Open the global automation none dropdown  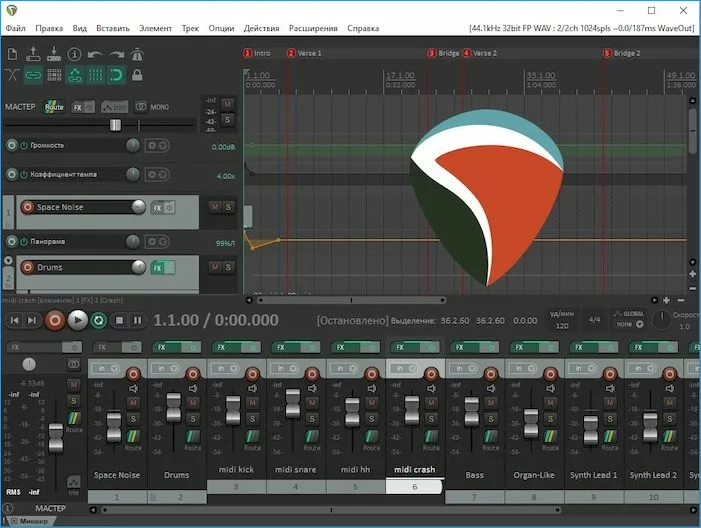[x=629, y=324]
